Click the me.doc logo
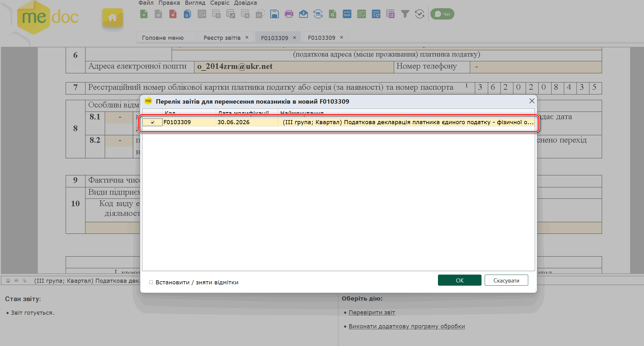 click(47, 17)
